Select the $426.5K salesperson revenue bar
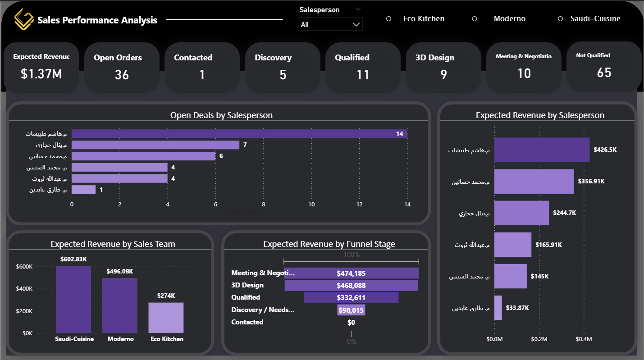Image resolution: width=644 pixels, height=360 pixels. coord(541,150)
